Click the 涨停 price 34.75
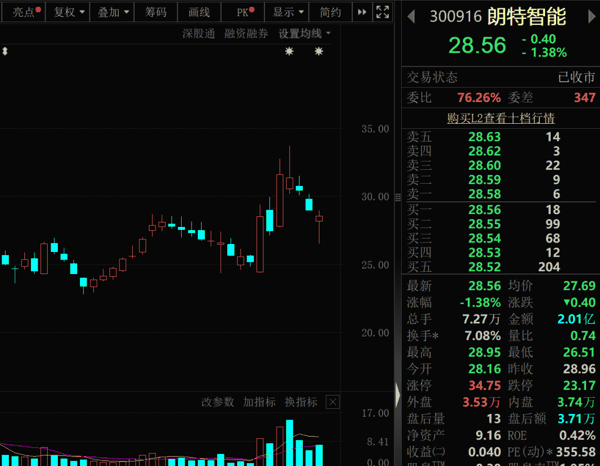The image size is (600, 466). tap(485, 385)
